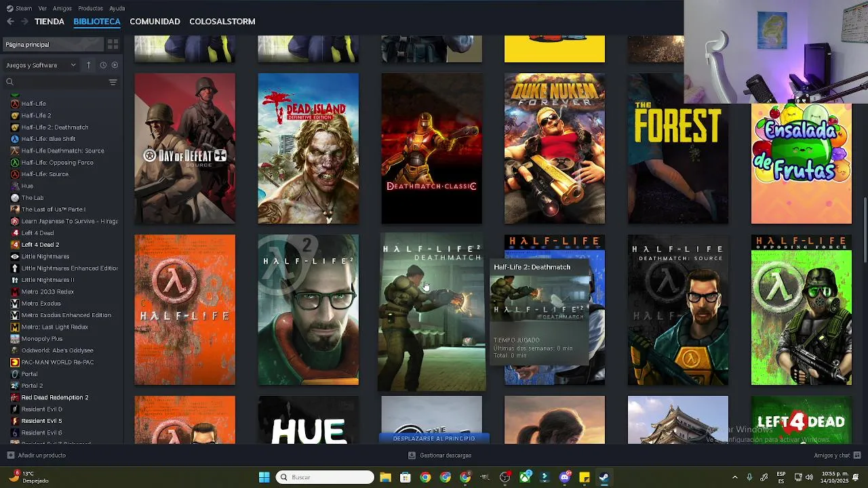Screen dimensions: 868x488
Task: Toggle the ready-to-play filter icon
Action: click(115, 65)
